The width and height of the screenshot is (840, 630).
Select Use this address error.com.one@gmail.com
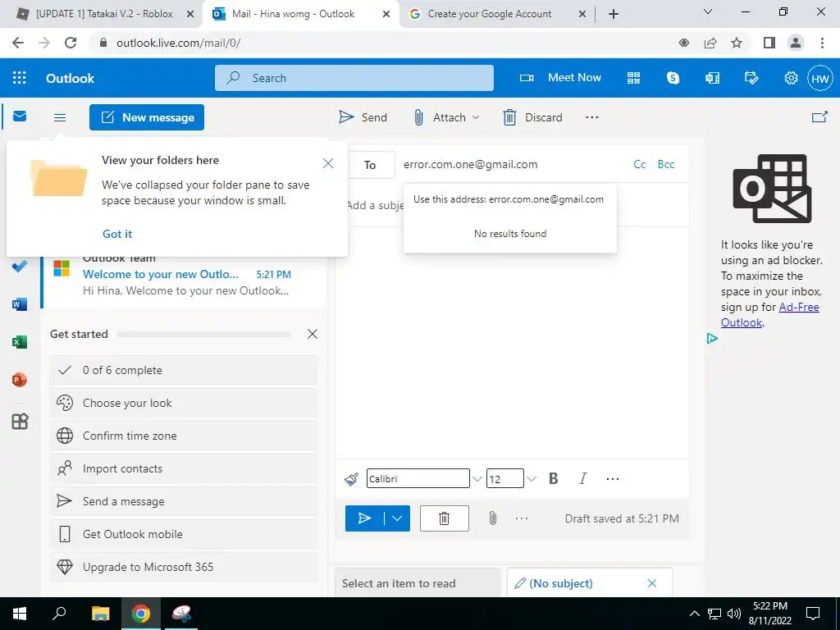pos(509,199)
